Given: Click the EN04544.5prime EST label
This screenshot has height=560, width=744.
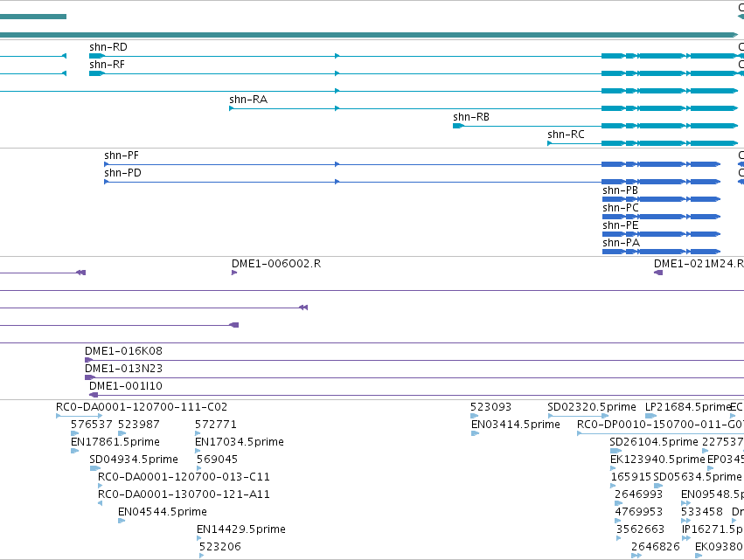Looking at the screenshot, I should pyautogui.click(x=163, y=512).
